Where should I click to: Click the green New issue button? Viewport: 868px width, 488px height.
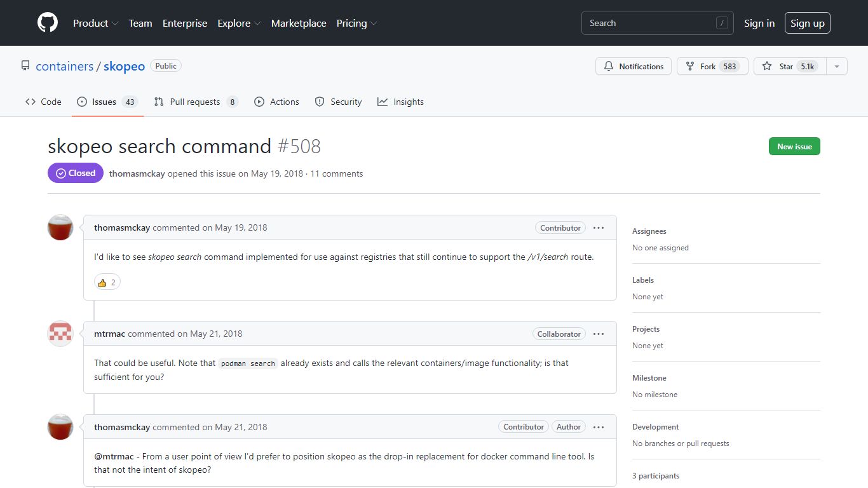click(794, 146)
